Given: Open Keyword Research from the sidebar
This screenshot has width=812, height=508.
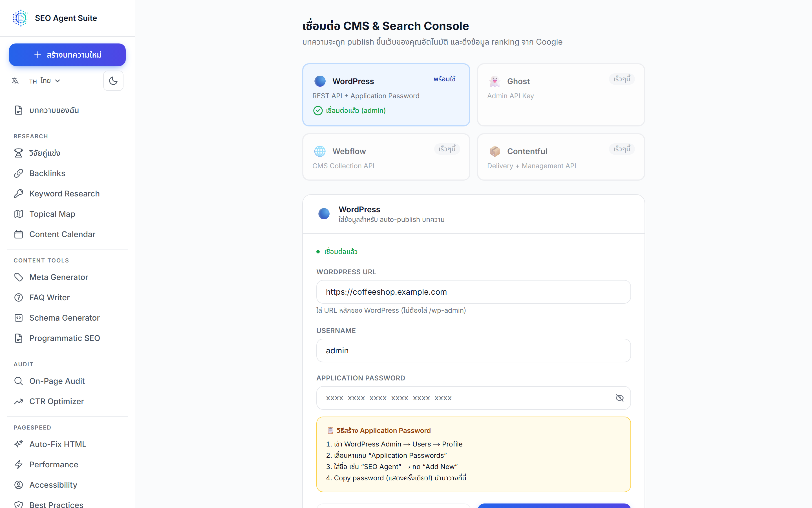Looking at the screenshot, I should pos(67,194).
